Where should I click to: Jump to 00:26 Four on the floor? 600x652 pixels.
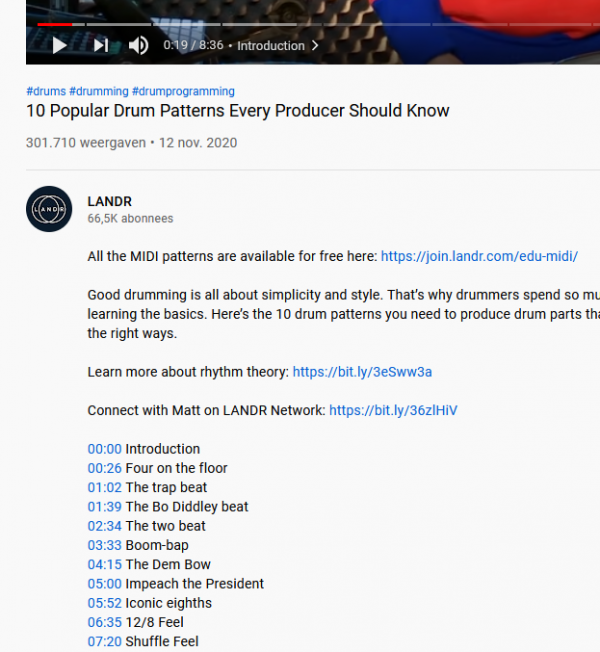coord(104,468)
